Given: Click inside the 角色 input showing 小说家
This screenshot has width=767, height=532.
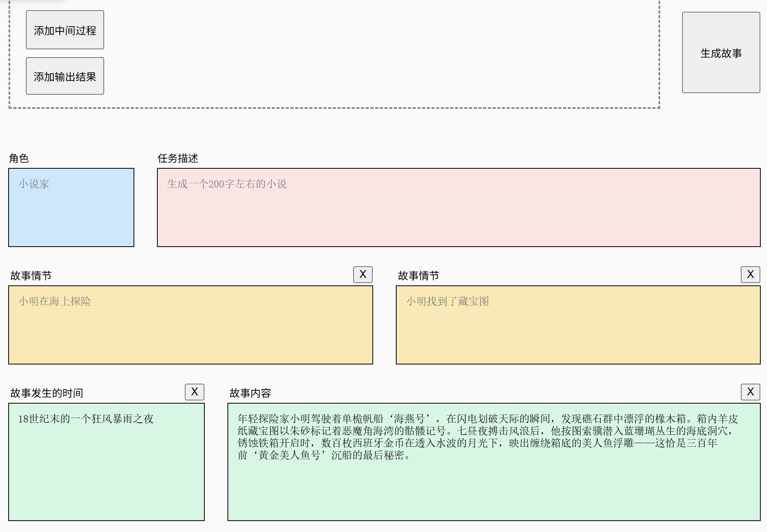Looking at the screenshot, I should point(71,207).
